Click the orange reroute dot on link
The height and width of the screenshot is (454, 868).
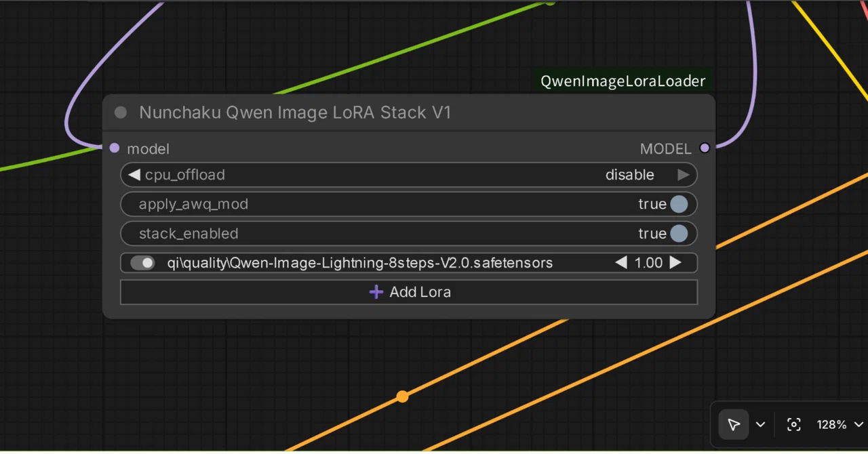(402, 396)
